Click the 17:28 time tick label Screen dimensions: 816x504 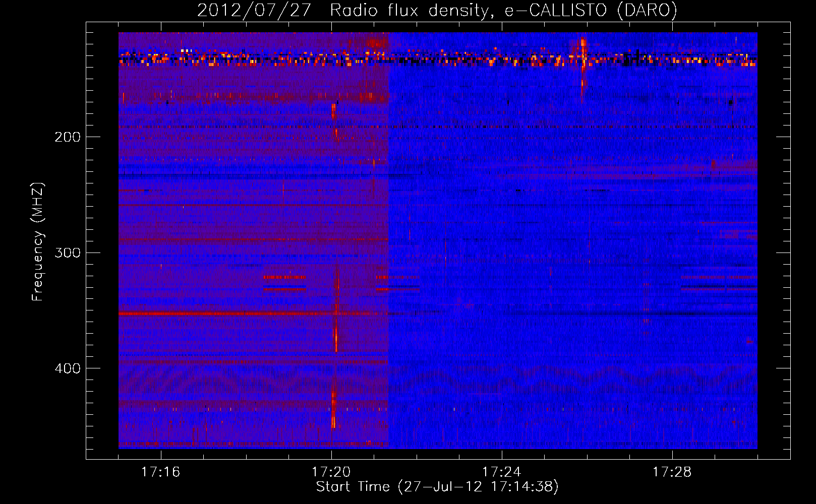click(672, 472)
